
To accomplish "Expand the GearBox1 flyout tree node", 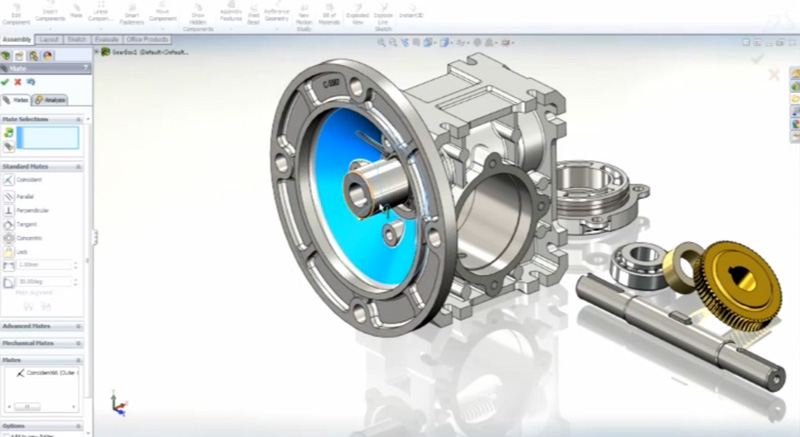I will point(96,52).
